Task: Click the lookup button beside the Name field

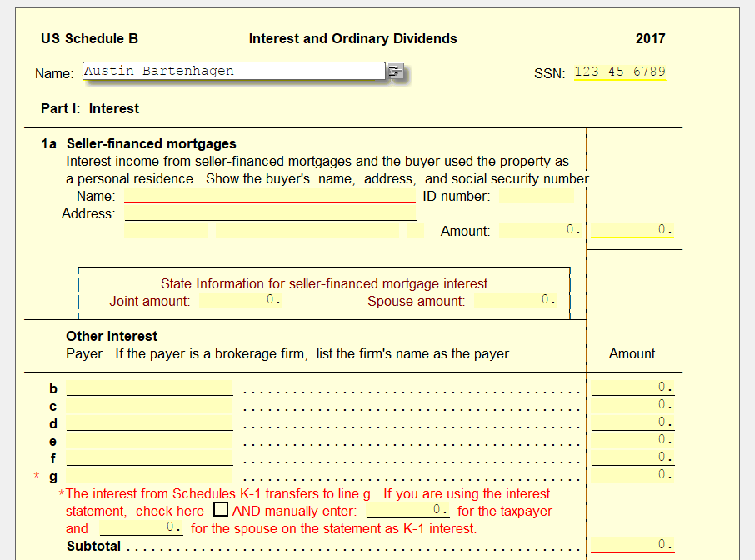Action: pos(396,72)
